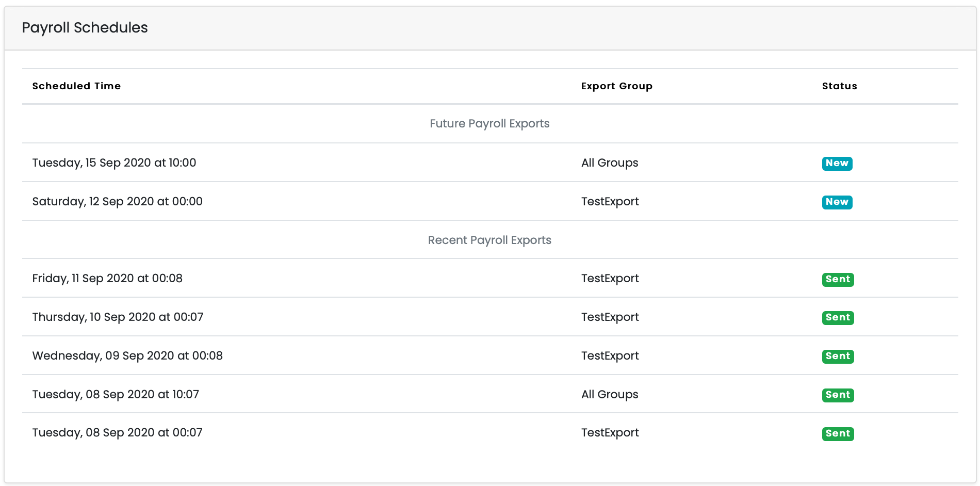This screenshot has width=980, height=486.
Task: Click Sent badge for Tuesday 10:07 export
Action: tap(838, 395)
